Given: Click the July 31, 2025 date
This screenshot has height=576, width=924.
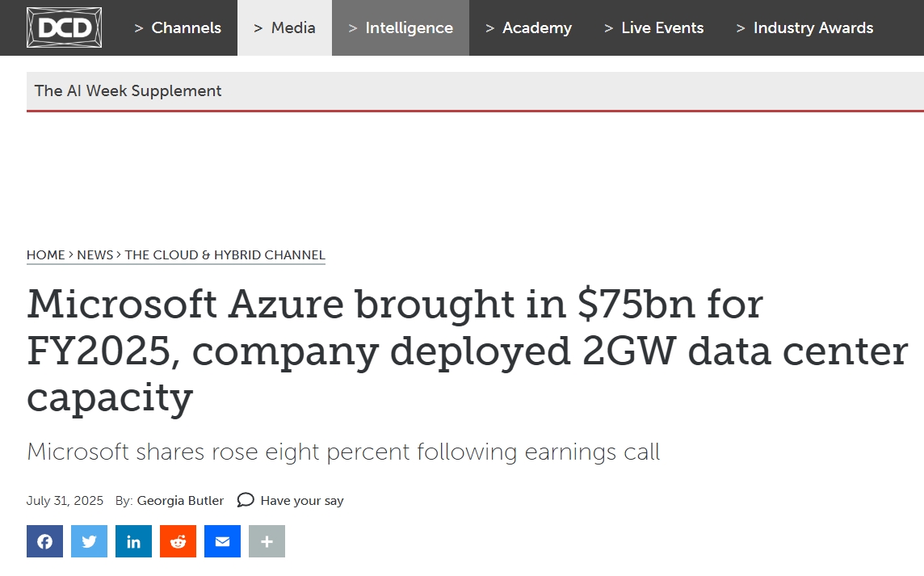Looking at the screenshot, I should [65, 501].
